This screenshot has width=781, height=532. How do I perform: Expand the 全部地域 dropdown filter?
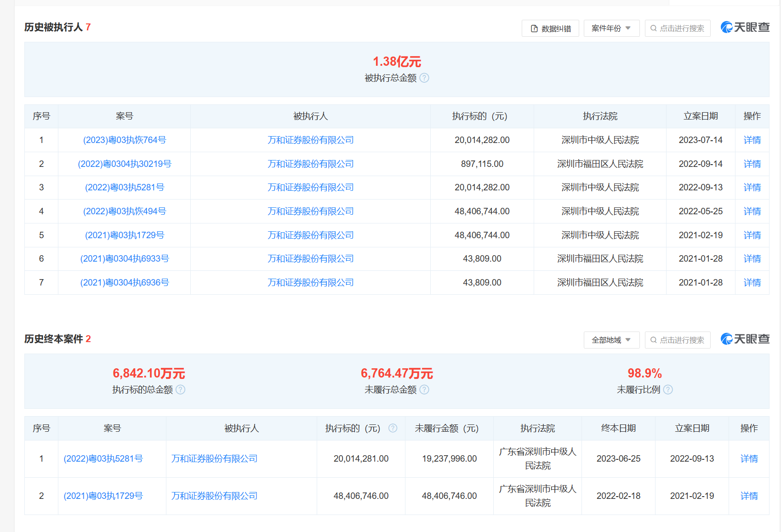[x=611, y=340]
